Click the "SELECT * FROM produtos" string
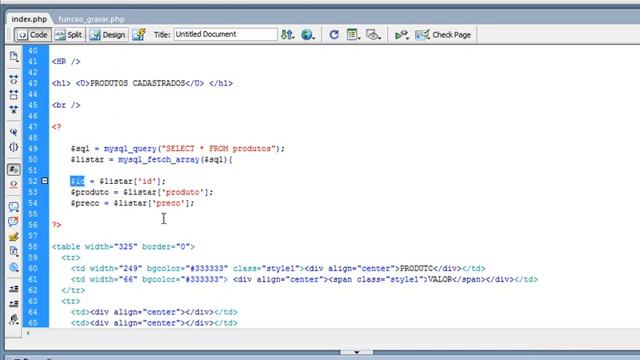640x360 pixels. [218, 149]
